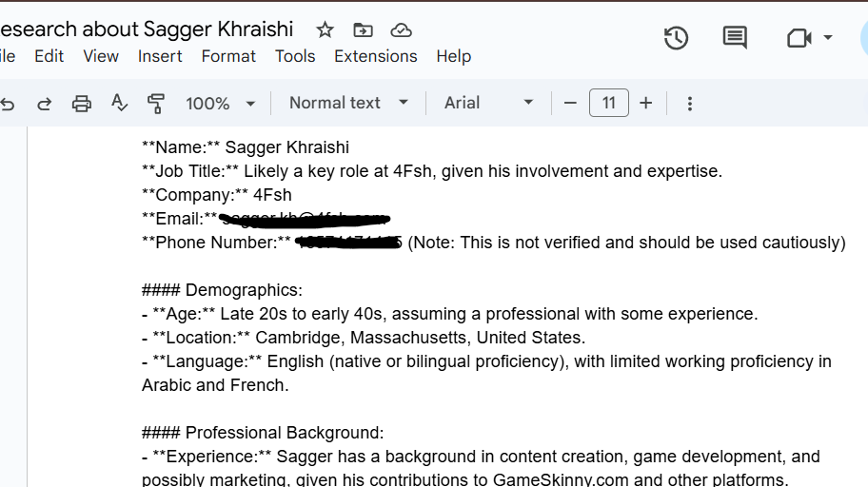Viewport: 868px width, 487px height.
Task: Redo the last action
Action: pyautogui.click(x=45, y=104)
